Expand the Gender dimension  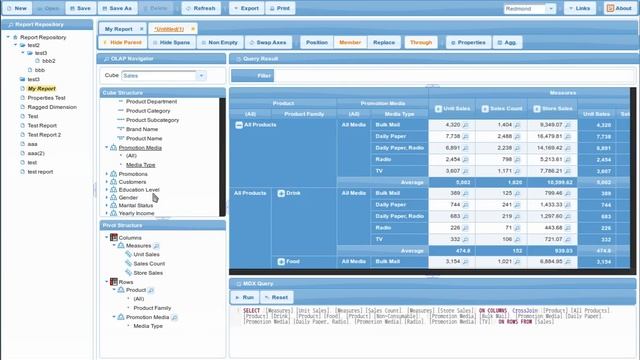[x=107, y=198]
